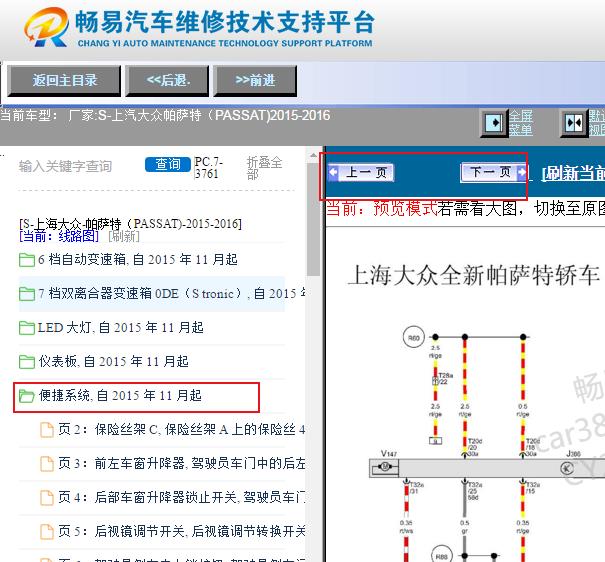The width and height of the screenshot is (605, 562).
Task: Go forward with the >>前进 button
Action: 255,81
